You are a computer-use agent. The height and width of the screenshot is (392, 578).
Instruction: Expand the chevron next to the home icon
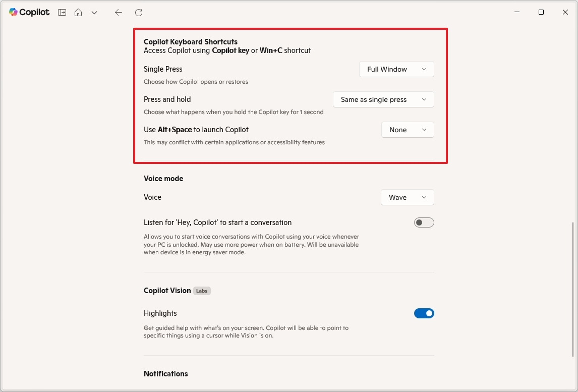pyautogui.click(x=94, y=13)
